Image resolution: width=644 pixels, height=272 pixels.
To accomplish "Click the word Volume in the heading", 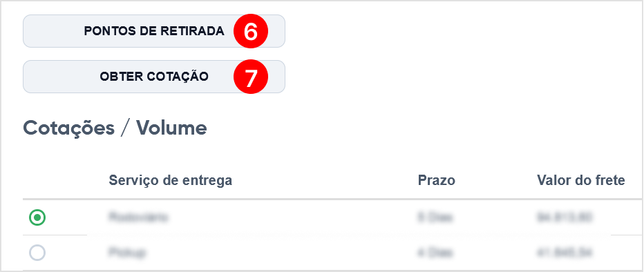I will 171,128.
